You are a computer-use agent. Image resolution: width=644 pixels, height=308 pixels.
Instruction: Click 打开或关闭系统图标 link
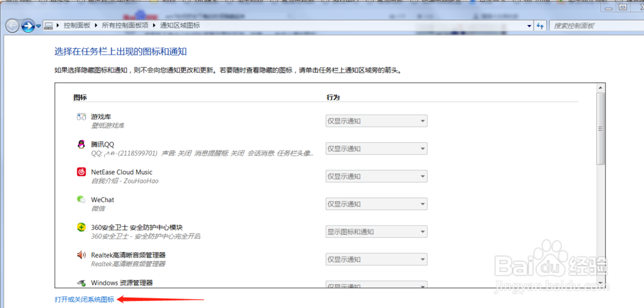click(84, 300)
